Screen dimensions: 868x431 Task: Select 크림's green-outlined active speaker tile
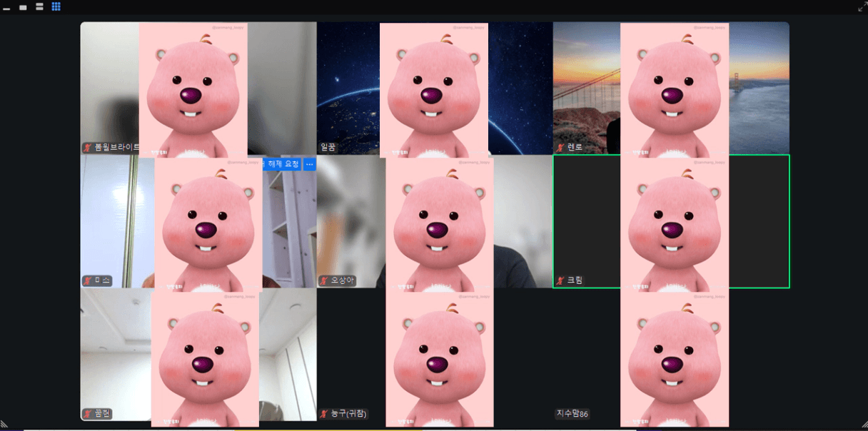click(x=671, y=222)
